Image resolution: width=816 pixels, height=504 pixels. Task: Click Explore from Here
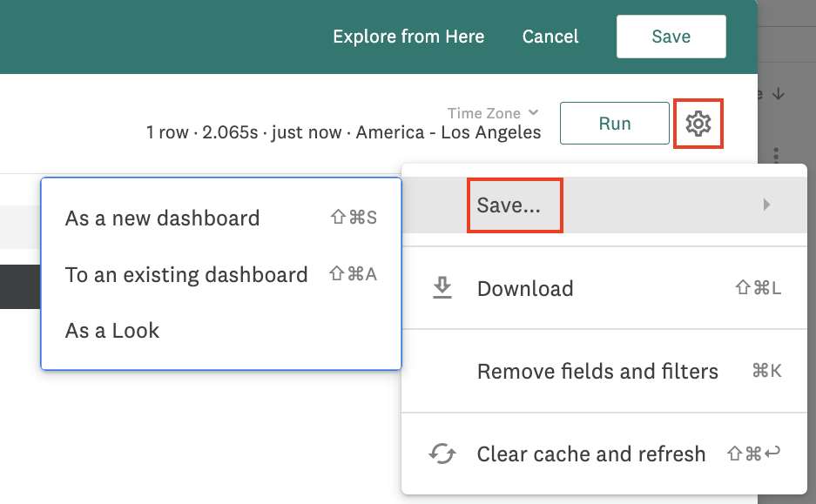408,37
